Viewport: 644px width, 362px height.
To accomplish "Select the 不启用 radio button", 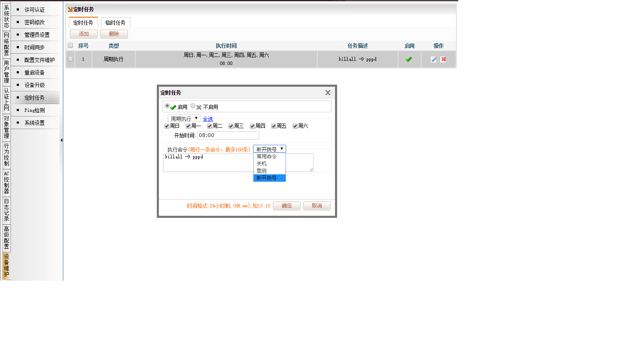I will click(193, 106).
